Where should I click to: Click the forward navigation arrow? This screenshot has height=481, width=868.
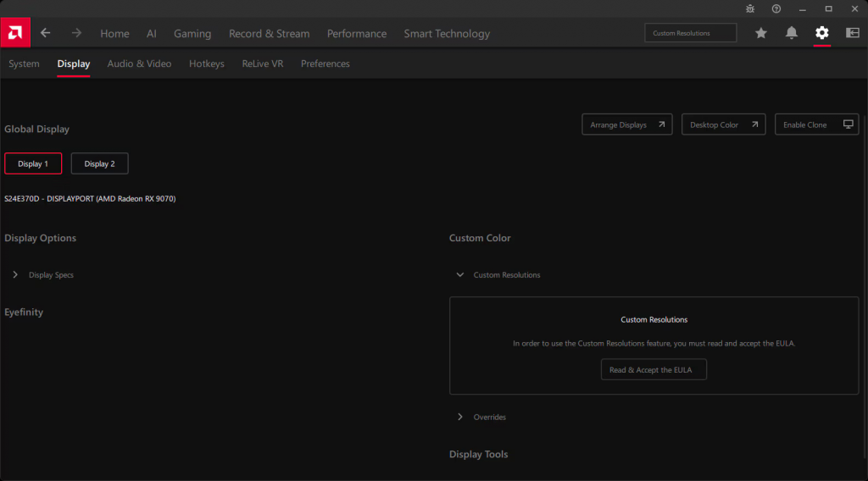[76, 33]
